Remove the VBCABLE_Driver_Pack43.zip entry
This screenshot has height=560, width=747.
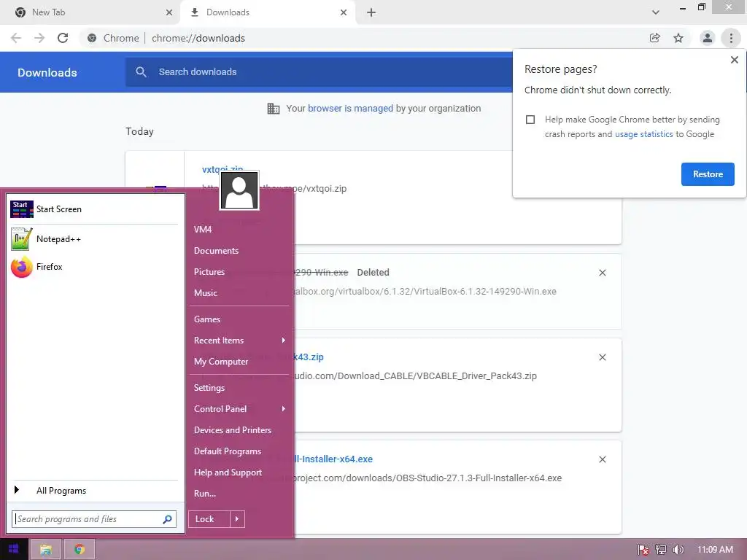tap(602, 357)
